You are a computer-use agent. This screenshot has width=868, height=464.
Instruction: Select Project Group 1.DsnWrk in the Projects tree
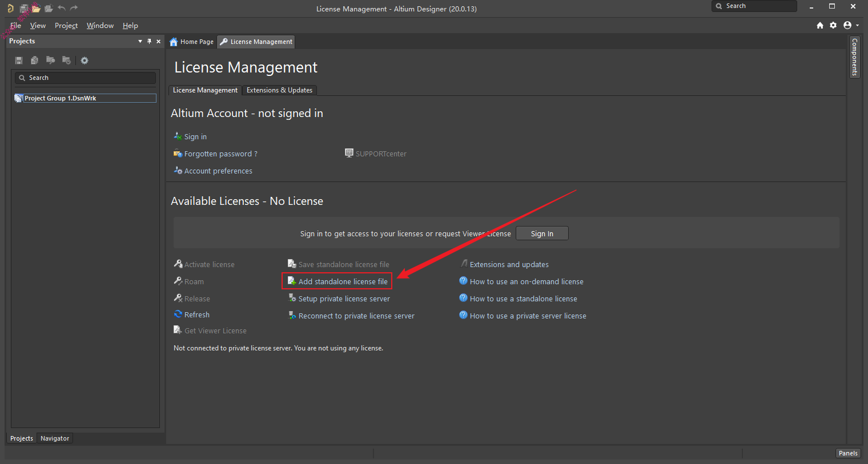click(x=85, y=98)
